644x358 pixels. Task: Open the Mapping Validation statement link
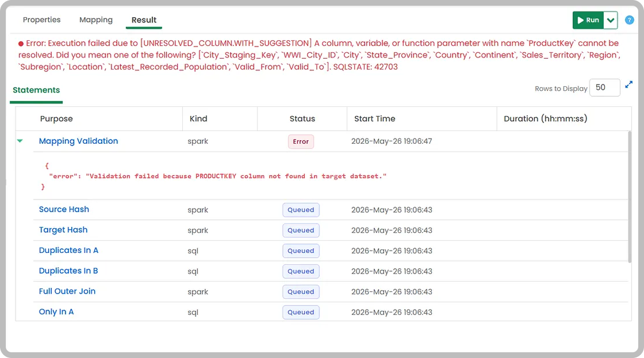(78, 141)
